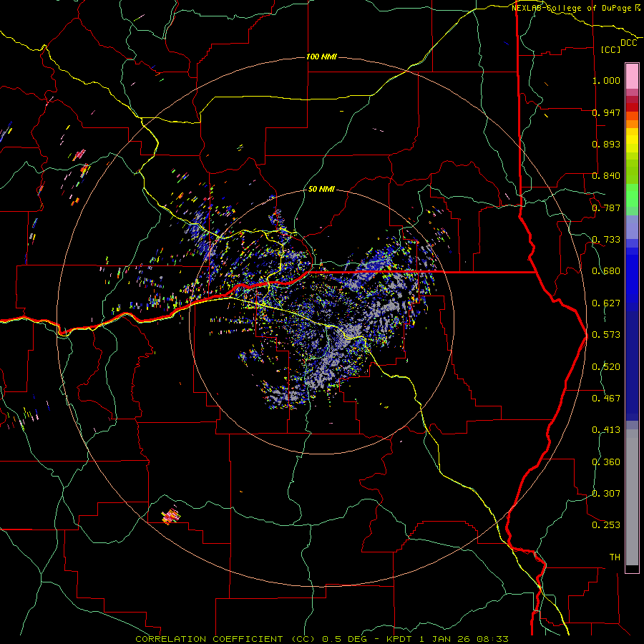This screenshot has width=644, height=644.
Task: Click the DCC label above the color scale
Action: 628,43
